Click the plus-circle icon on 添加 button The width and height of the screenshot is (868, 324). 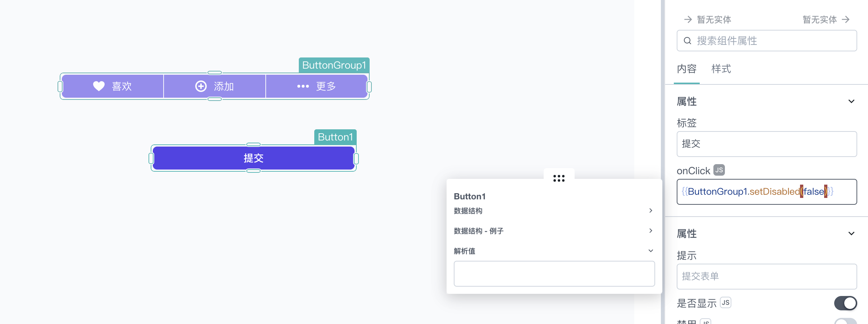click(x=201, y=86)
